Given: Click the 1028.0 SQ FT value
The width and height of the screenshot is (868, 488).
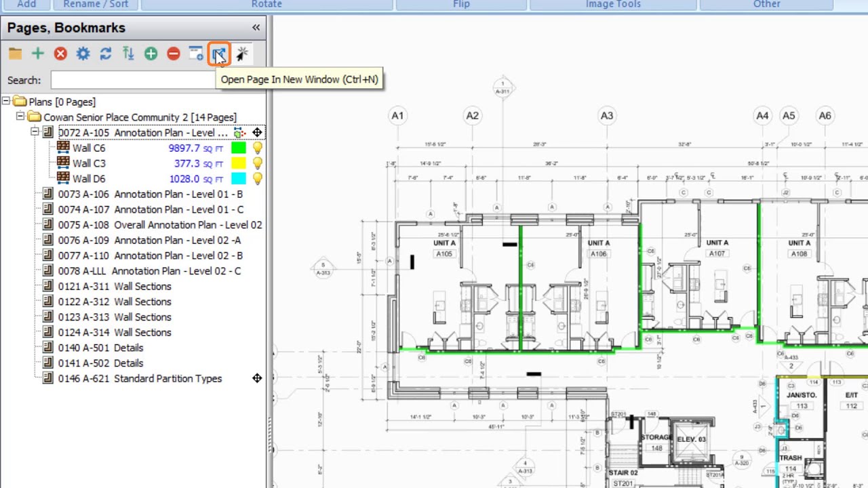Looking at the screenshot, I should click(196, 179).
